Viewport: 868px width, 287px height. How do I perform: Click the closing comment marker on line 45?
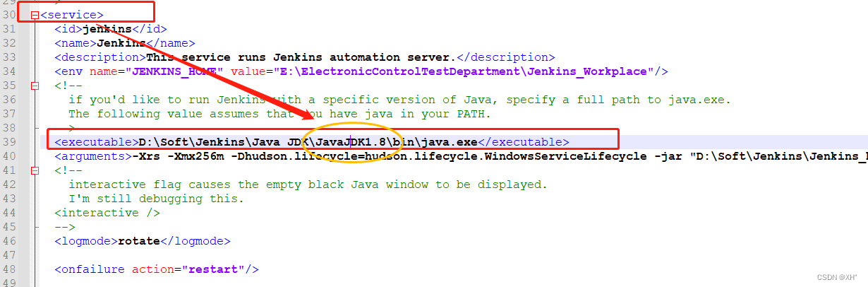coord(65,227)
